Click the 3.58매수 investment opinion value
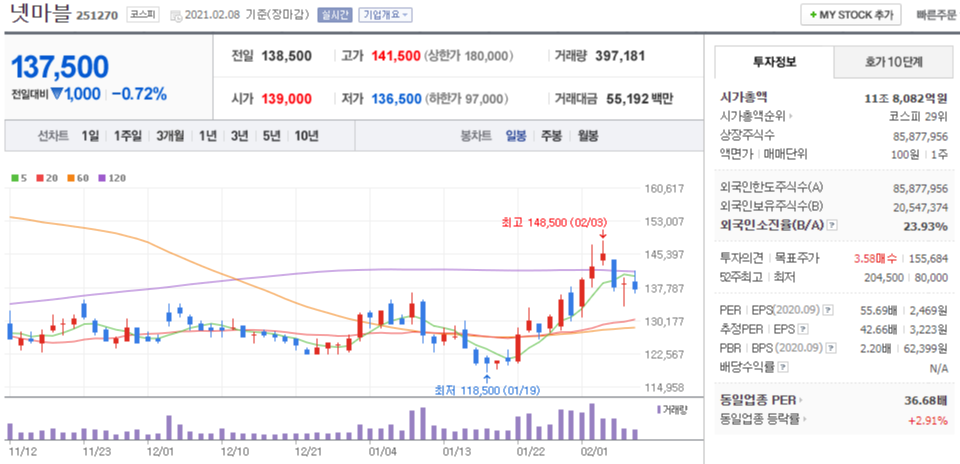 tap(875, 259)
